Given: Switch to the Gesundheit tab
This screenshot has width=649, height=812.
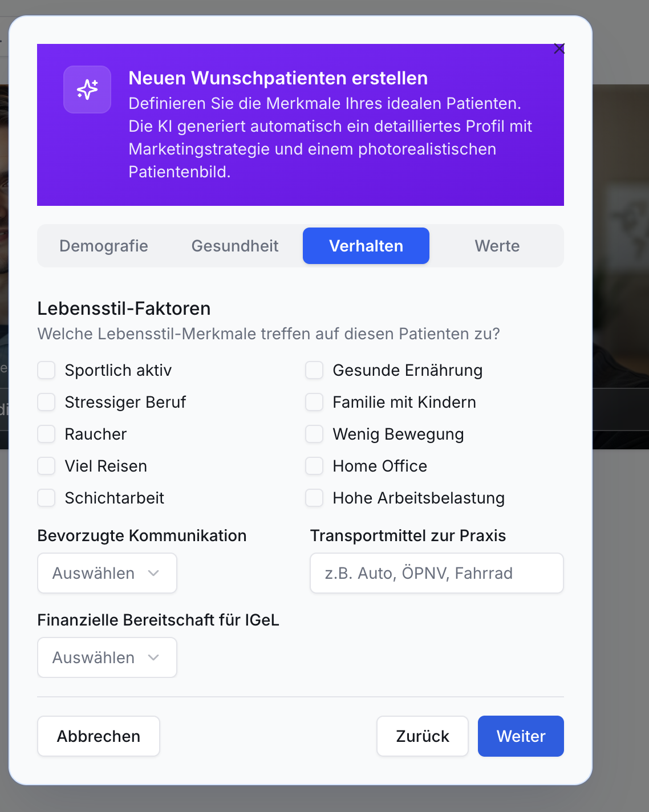Looking at the screenshot, I should click(x=235, y=246).
